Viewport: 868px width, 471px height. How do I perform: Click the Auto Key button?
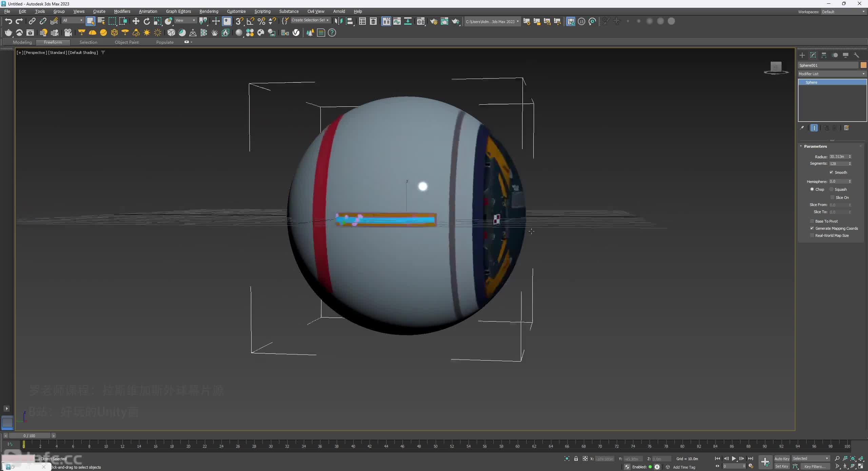782,459
